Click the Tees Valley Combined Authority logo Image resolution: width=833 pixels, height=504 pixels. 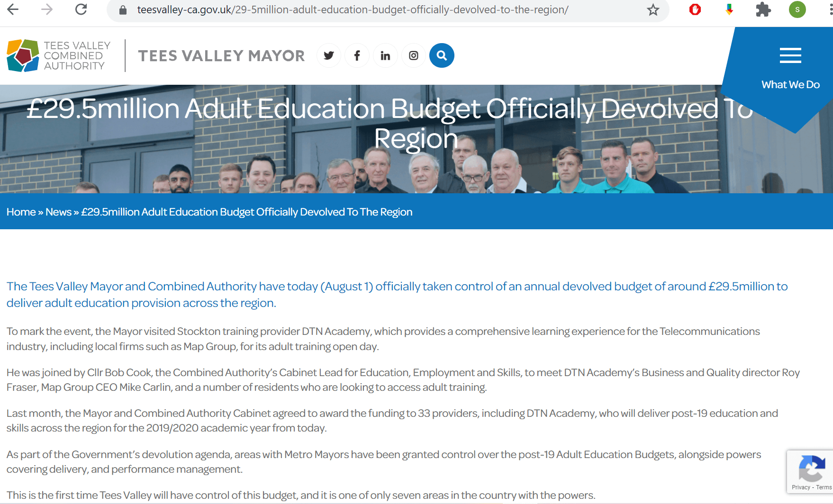pyautogui.click(x=59, y=55)
